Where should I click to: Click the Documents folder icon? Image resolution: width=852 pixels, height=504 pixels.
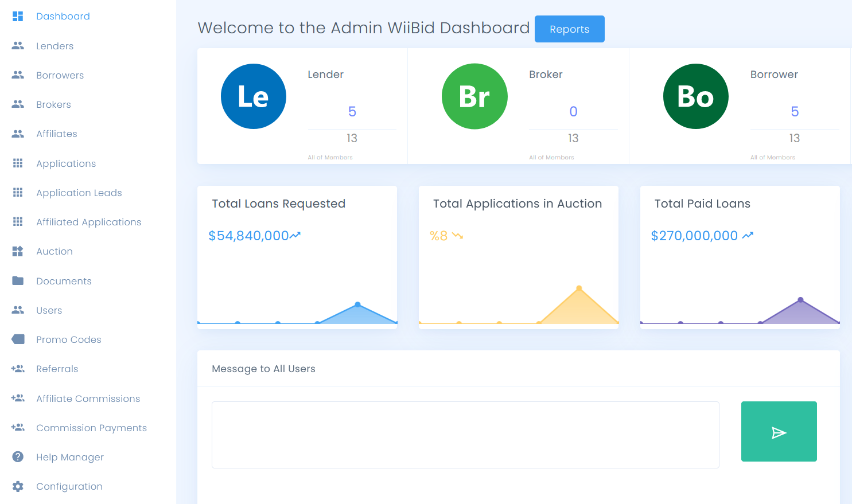coord(18,281)
